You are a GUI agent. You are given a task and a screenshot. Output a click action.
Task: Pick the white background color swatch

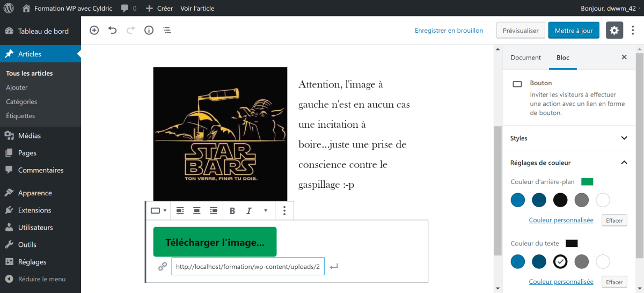point(603,200)
